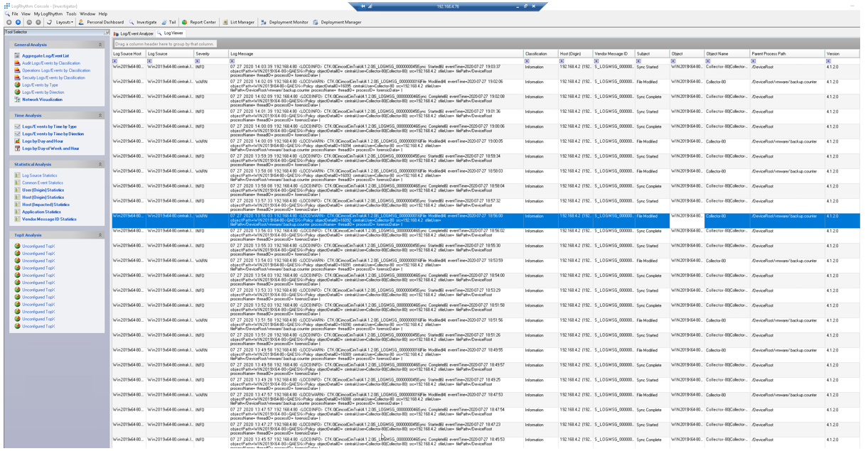
Task: Open Logs by Day of Week and Hour
Action: pyautogui.click(x=50, y=148)
